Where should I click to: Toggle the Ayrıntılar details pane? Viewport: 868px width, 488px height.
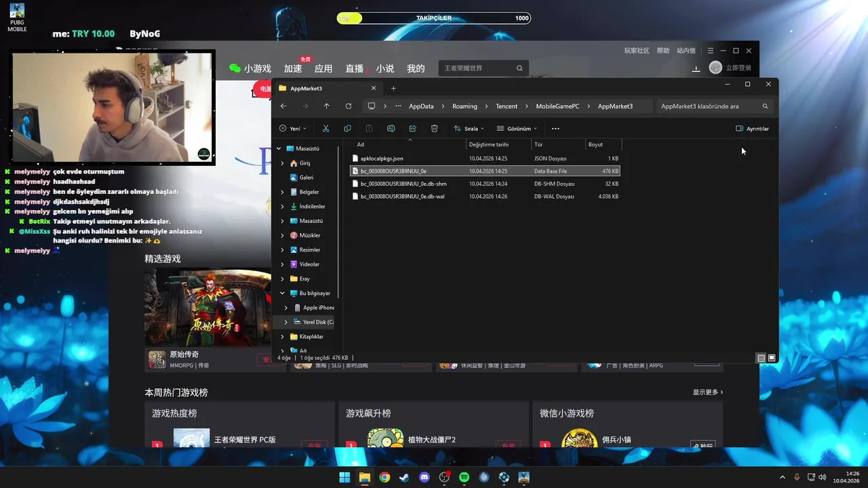[753, 129]
